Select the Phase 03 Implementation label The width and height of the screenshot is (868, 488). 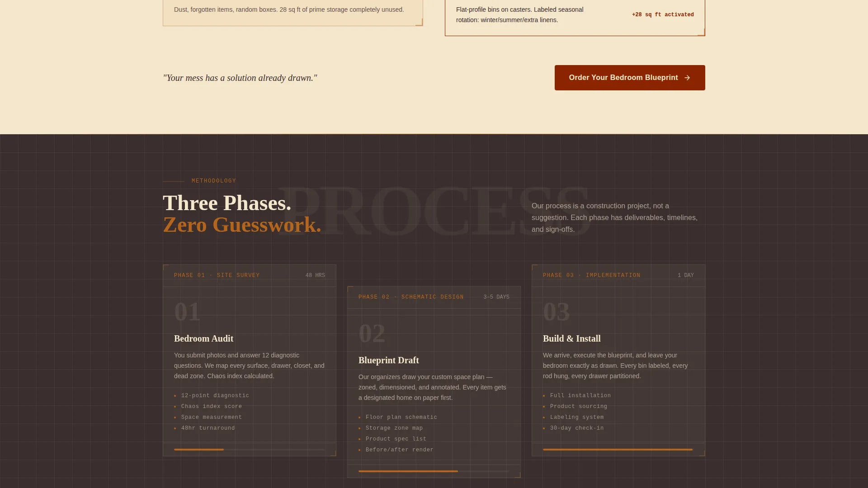pyautogui.click(x=592, y=275)
